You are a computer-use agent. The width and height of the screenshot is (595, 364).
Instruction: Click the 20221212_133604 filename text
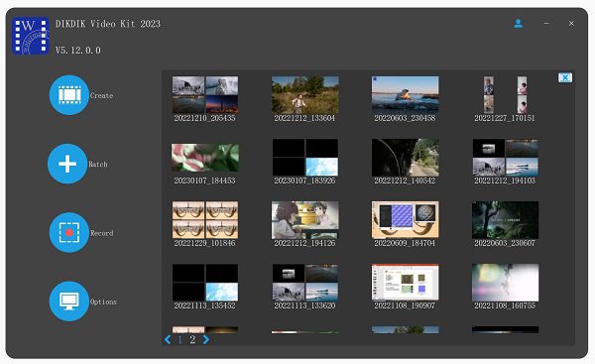(x=304, y=118)
